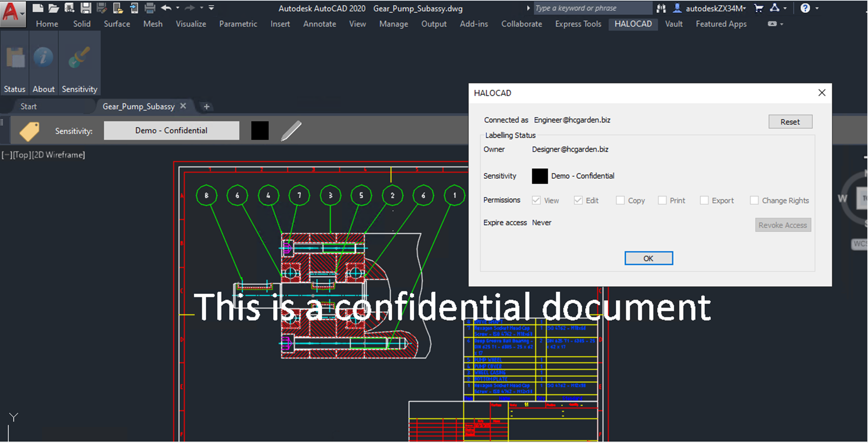Click the Help question mark icon
The height and width of the screenshot is (443, 868).
click(805, 8)
